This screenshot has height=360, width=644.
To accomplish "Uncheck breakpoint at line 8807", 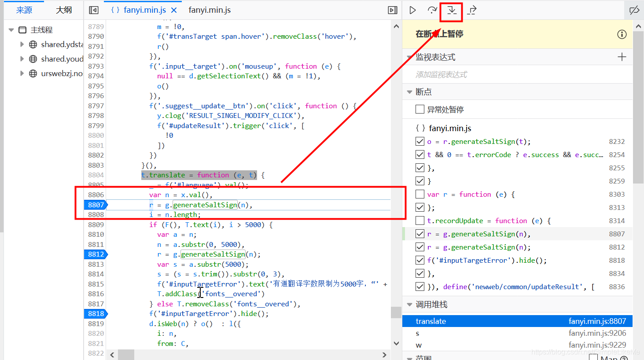I will click(420, 234).
